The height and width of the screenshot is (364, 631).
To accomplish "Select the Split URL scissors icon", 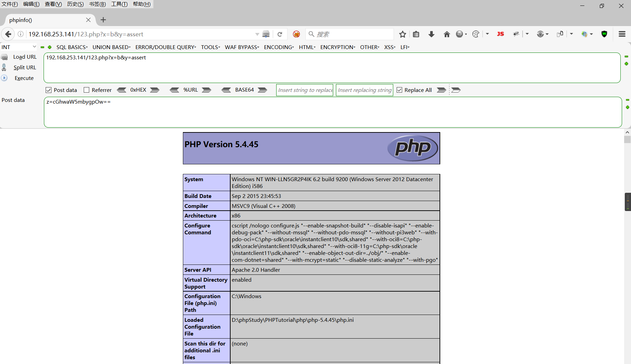I will pos(4,67).
